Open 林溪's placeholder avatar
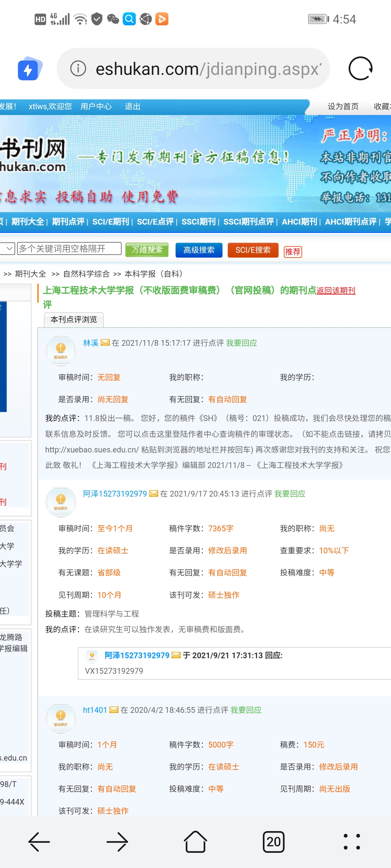This screenshot has width=391, height=868. tap(60, 351)
